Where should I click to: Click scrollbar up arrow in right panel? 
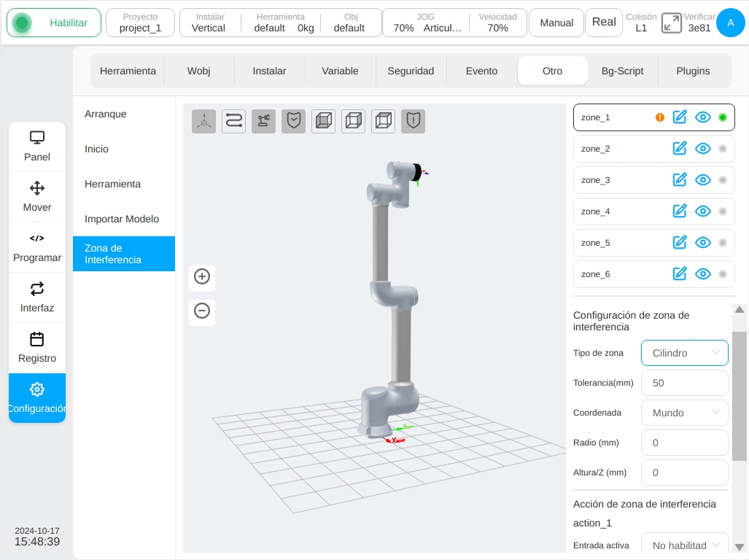(740, 309)
